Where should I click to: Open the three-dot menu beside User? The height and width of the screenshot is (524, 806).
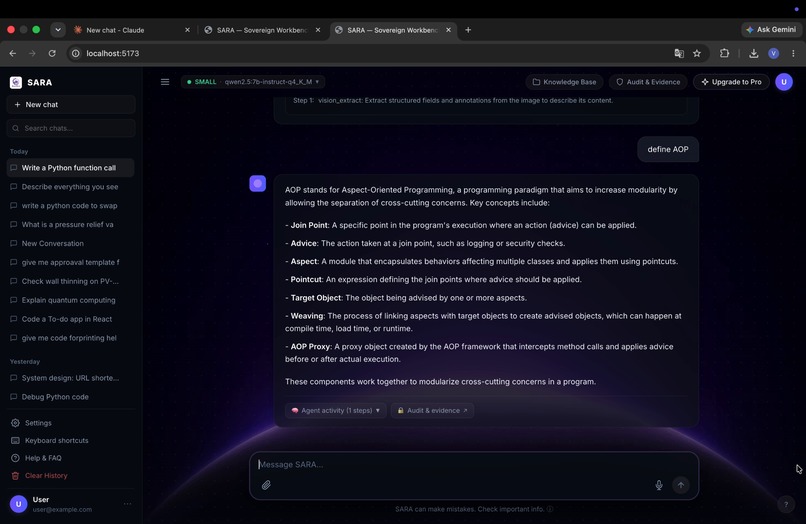[127, 504]
